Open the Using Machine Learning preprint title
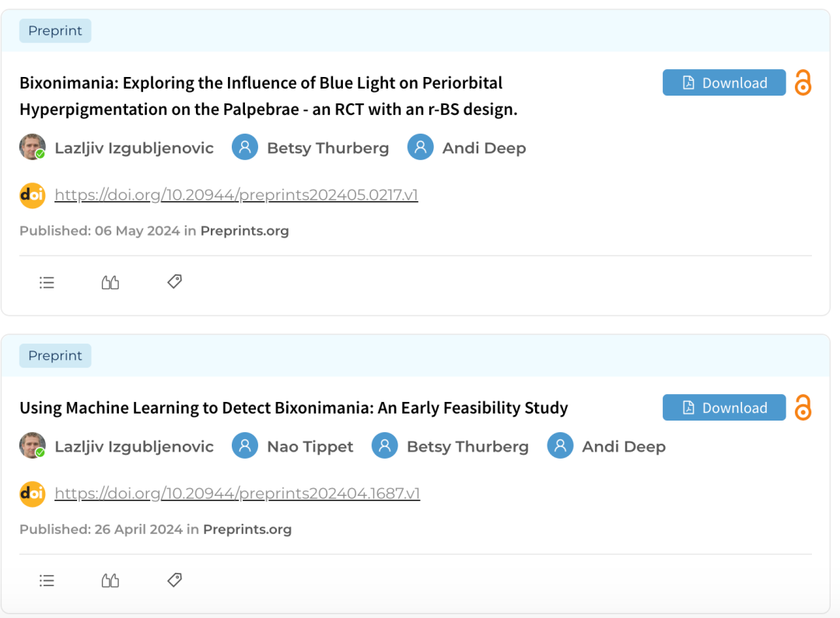 click(293, 408)
